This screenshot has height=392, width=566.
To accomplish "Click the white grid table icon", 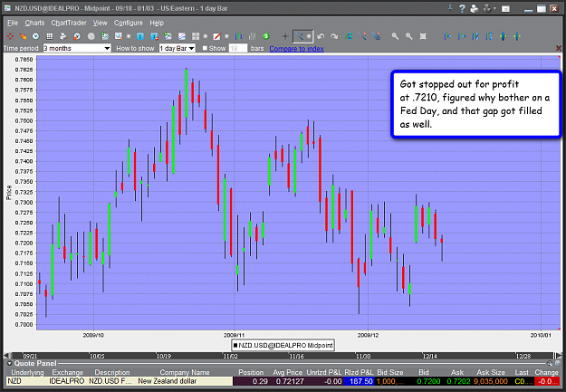I will (x=50, y=36).
